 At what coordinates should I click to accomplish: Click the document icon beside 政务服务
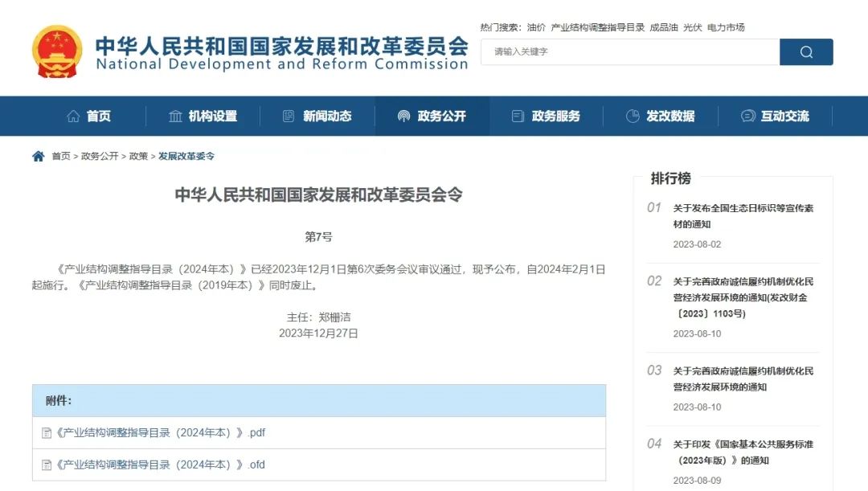pos(518,117)
